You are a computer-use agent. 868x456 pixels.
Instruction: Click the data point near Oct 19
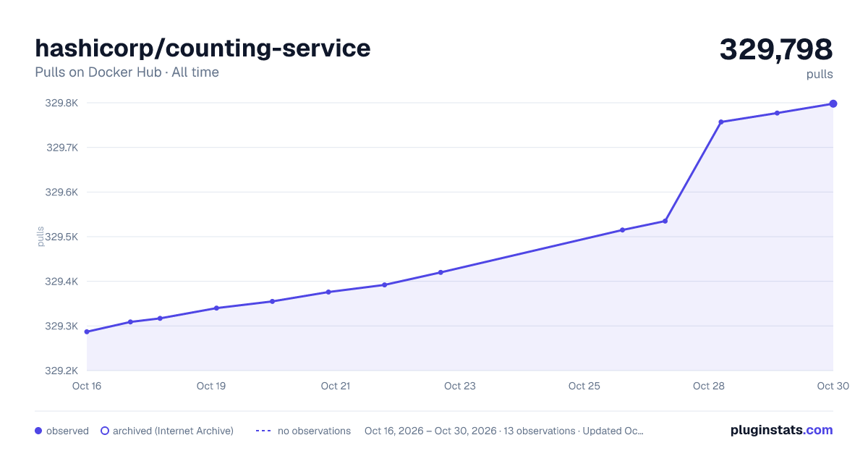click(x=216, y=308)
